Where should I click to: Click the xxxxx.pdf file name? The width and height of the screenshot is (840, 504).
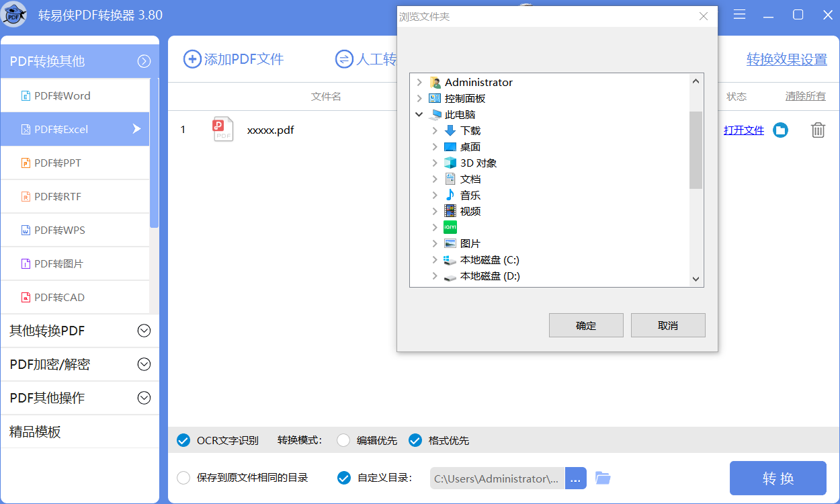(x=270, y=130)
